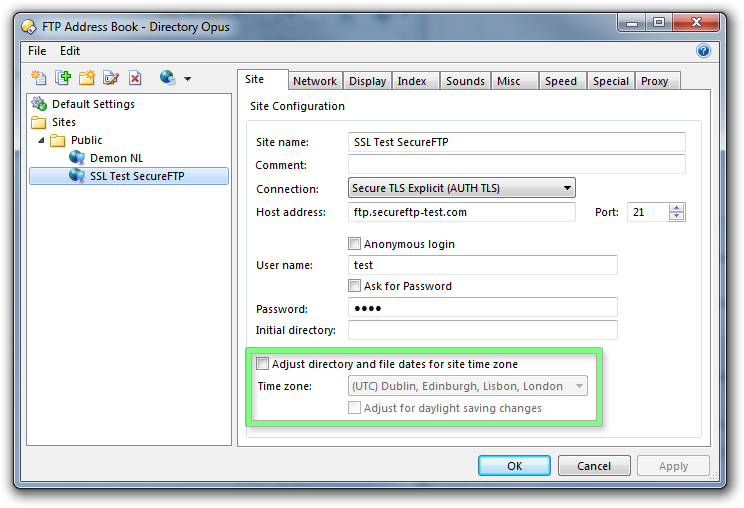Viewport: 744px width, 508px height.
Task: Click the Rename entry pencil icon
Action: click(111, 77)
